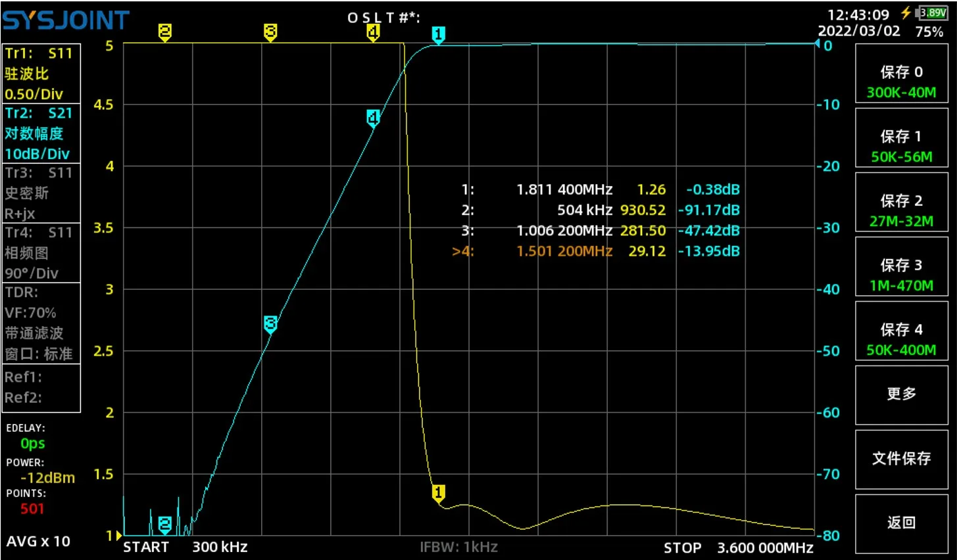The image size is (957, 560).
Task: Select marker readout row 3: 1.006 200MHz
Action: click(601, 231)
